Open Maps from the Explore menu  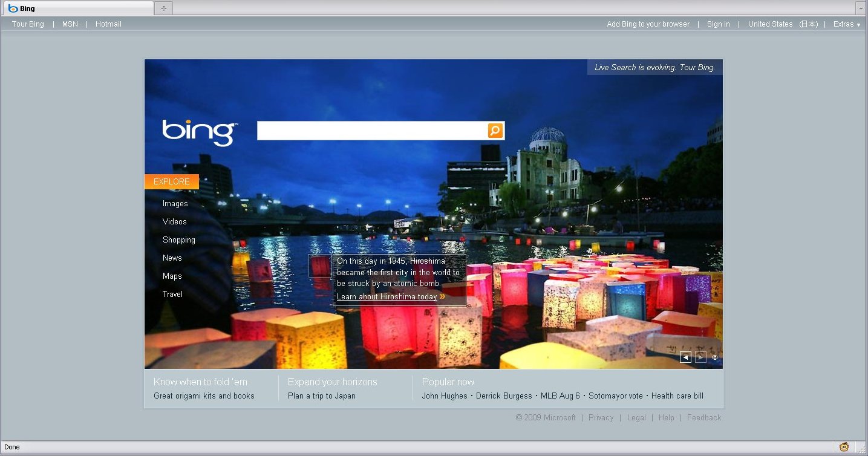point(172,276)
